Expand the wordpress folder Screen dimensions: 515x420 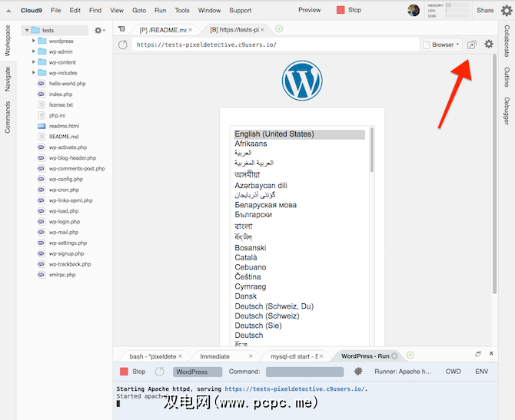[x=34, y=41]
